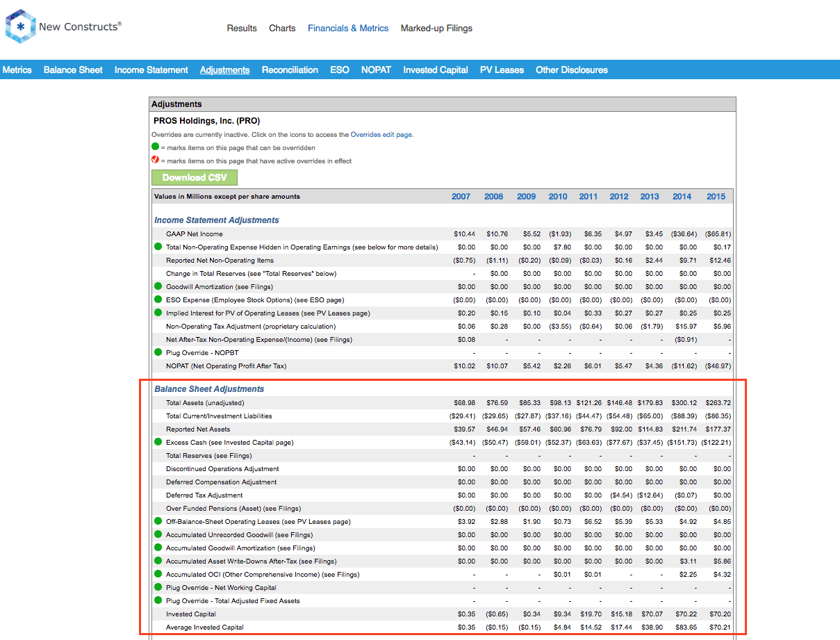
Task: Click green override dot for Accumulated Asset Write-Downs
Action: [x=158, y=561]
